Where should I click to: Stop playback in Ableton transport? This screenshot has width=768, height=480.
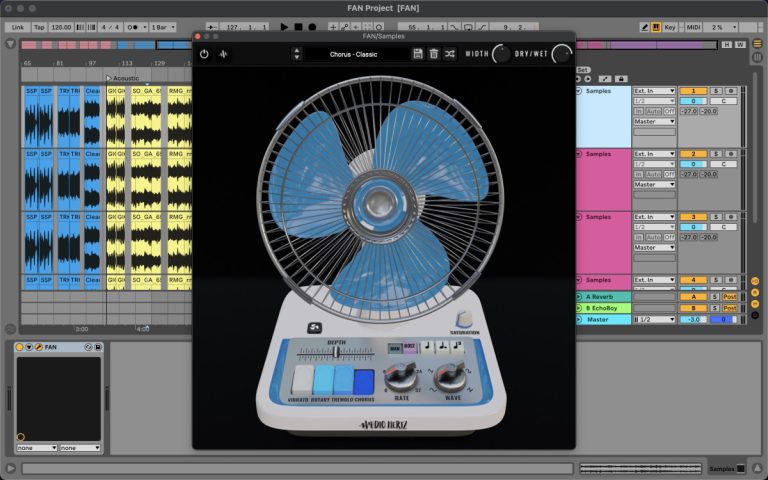pyautogui.click(x=298, y=27)
